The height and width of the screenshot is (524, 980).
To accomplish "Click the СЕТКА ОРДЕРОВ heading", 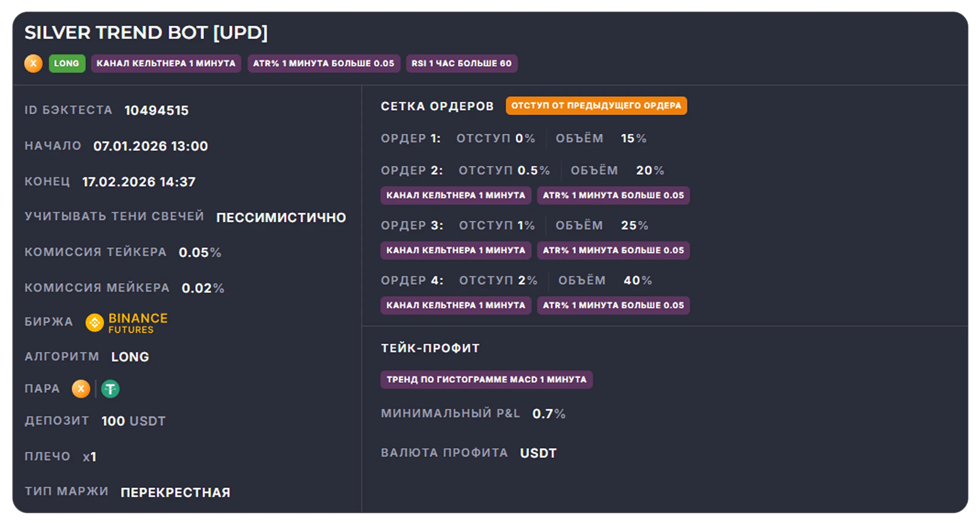I will pyautogui.click(x=437, y=106).
